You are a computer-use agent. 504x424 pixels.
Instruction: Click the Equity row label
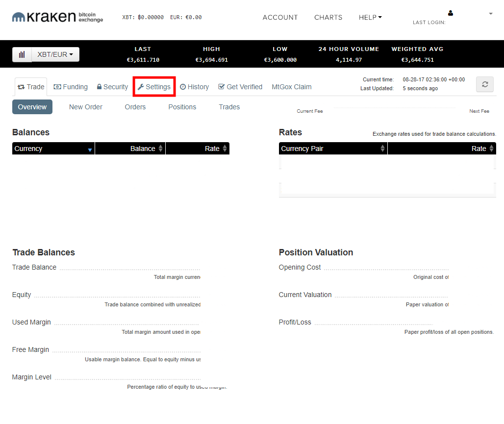[22, 295]
